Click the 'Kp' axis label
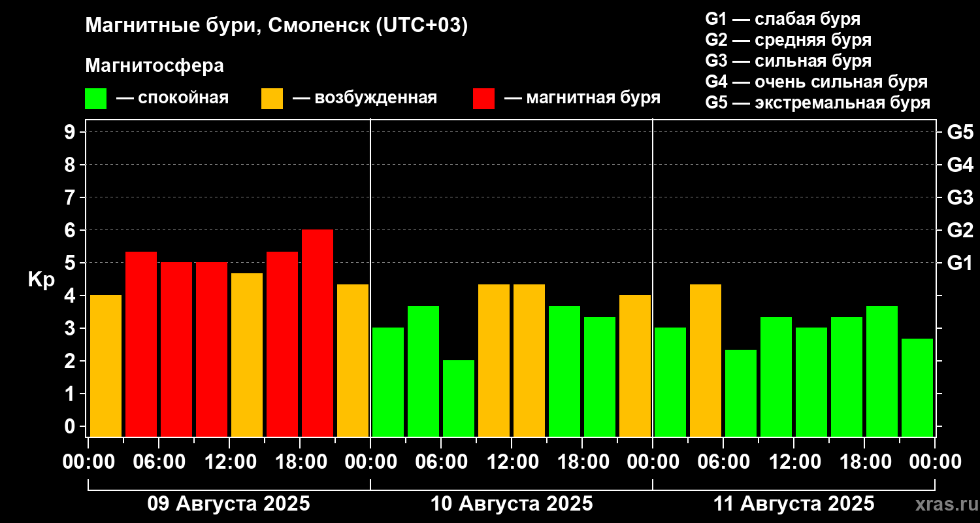This screenshot has width=980, height=523. (41, 280)
